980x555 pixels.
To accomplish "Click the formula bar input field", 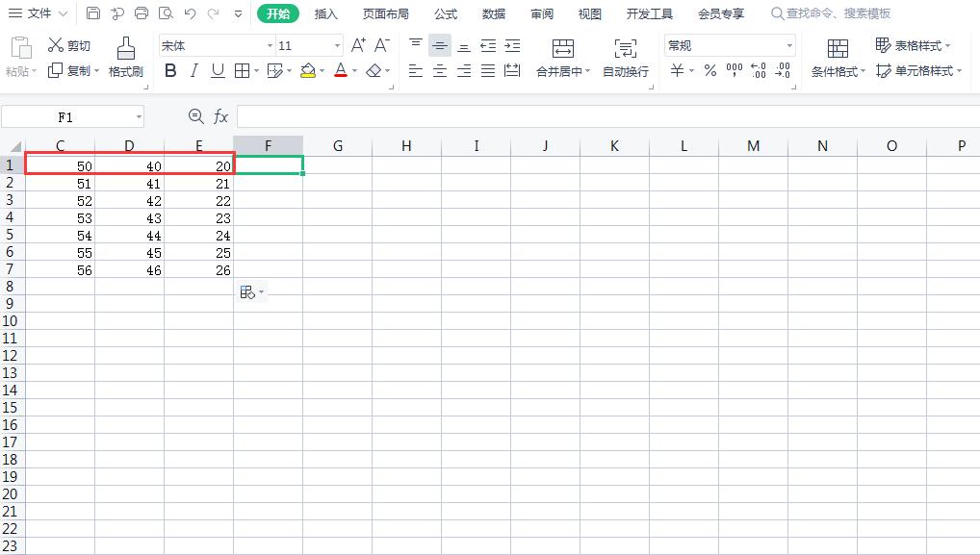I will point(608,116).
